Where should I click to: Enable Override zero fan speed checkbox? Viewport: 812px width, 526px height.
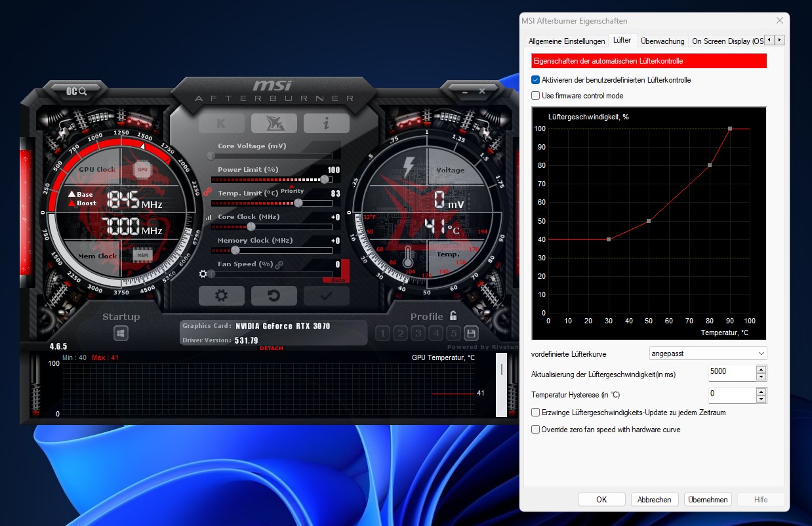click(x=536, y=430)
